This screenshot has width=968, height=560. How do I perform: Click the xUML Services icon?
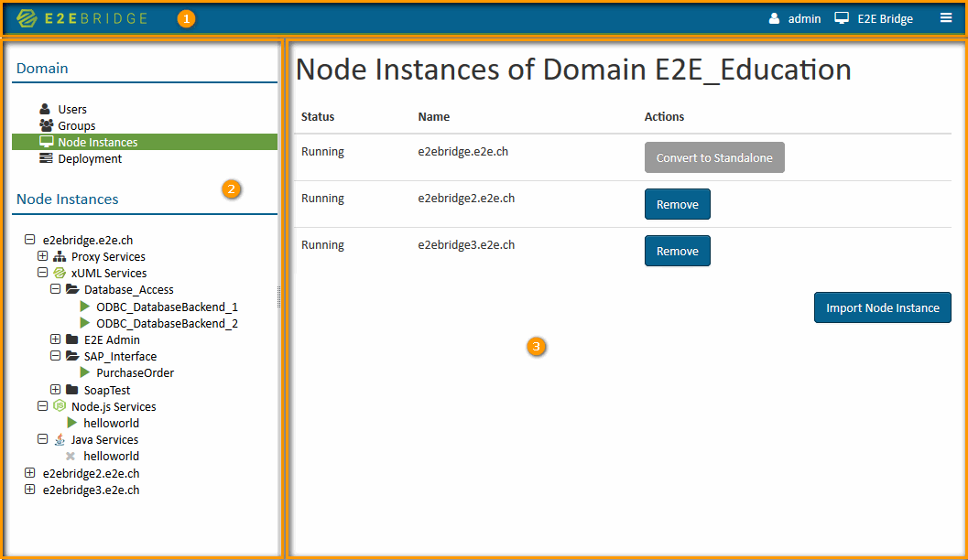click(x=60, y=273)
